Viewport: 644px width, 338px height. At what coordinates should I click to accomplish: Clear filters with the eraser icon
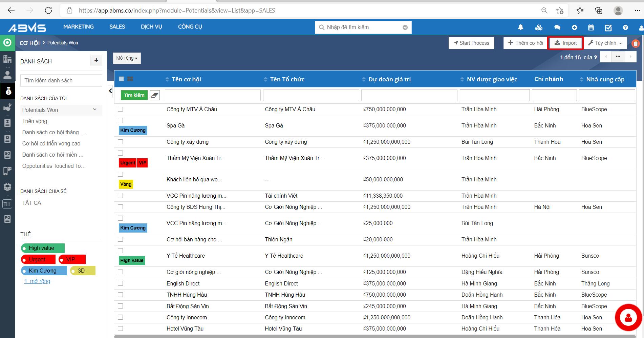tap(155, 95)
